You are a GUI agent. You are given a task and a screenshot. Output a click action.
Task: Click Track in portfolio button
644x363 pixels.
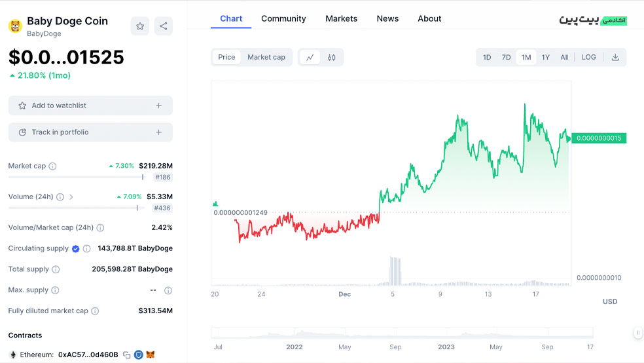click(x=90, y=132)
